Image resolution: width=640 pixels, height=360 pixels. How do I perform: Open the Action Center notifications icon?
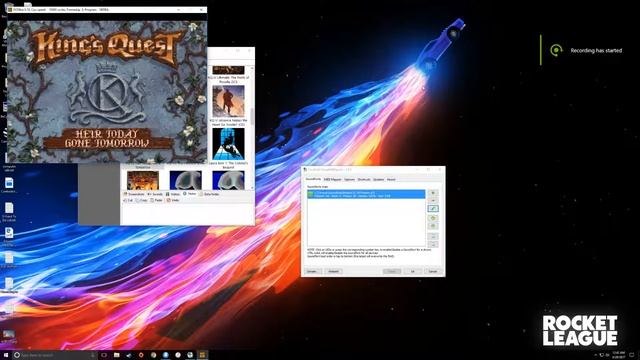tap(632, 355)
